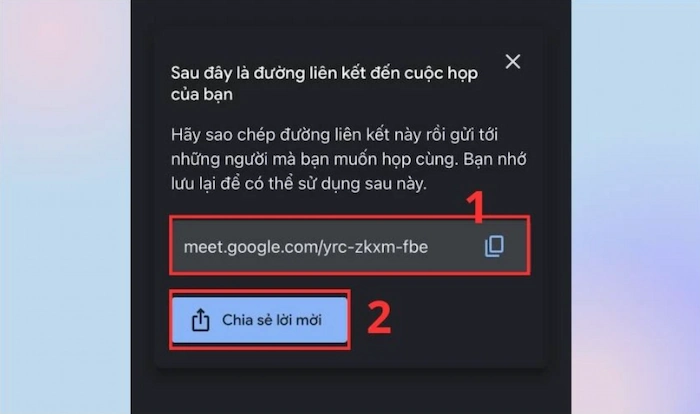Click the pastel background right of the phone screen

636,207
